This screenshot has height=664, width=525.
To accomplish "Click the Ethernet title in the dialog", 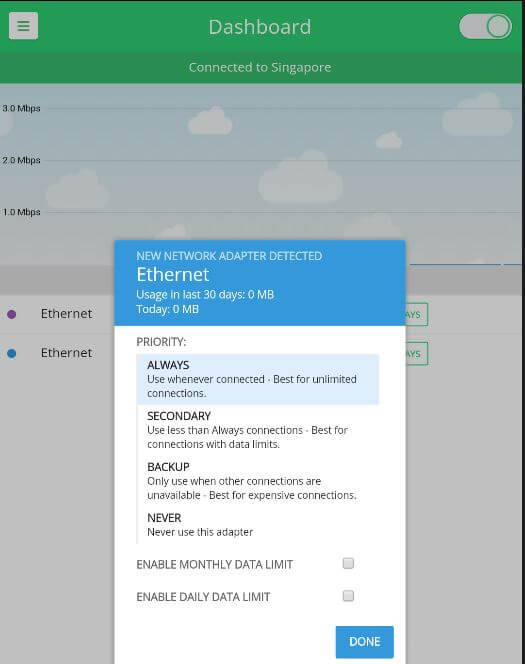I will coord(173,275).
